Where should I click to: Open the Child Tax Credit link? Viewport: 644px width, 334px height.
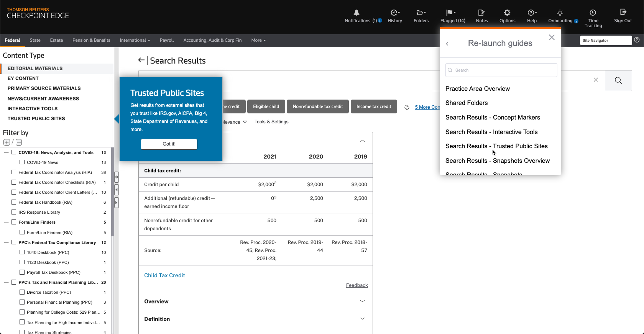164,275
